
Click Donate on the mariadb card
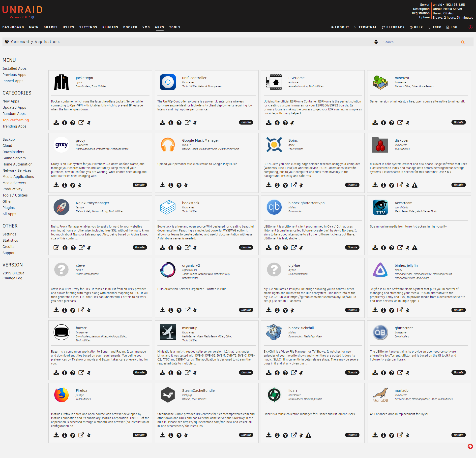point(459,435)
